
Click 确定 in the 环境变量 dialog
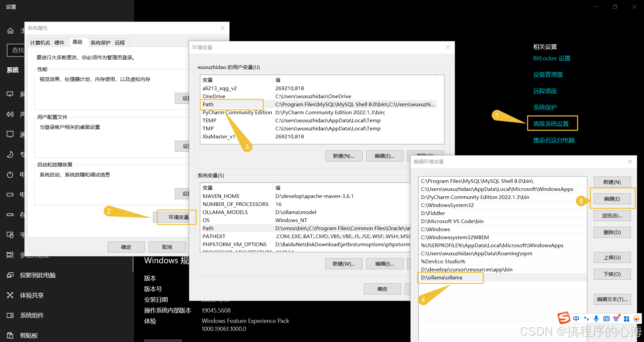pyautogui.click(x=382, y=289)
